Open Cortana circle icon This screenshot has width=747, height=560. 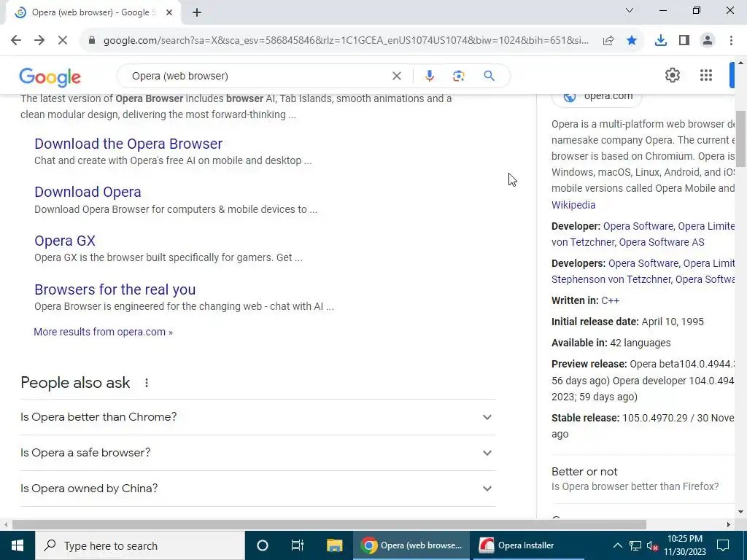[x=262, y=545]
